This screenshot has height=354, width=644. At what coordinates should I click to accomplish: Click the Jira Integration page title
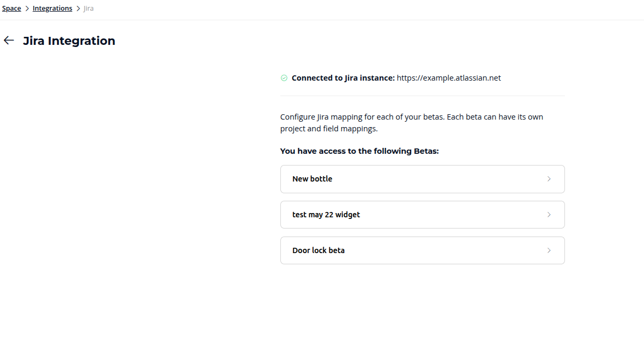[x=69, y=41]
